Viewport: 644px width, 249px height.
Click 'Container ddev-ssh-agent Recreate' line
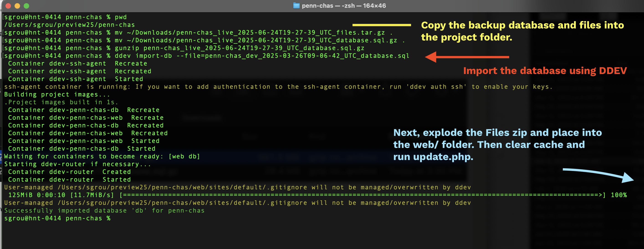(x=78, y=64)
